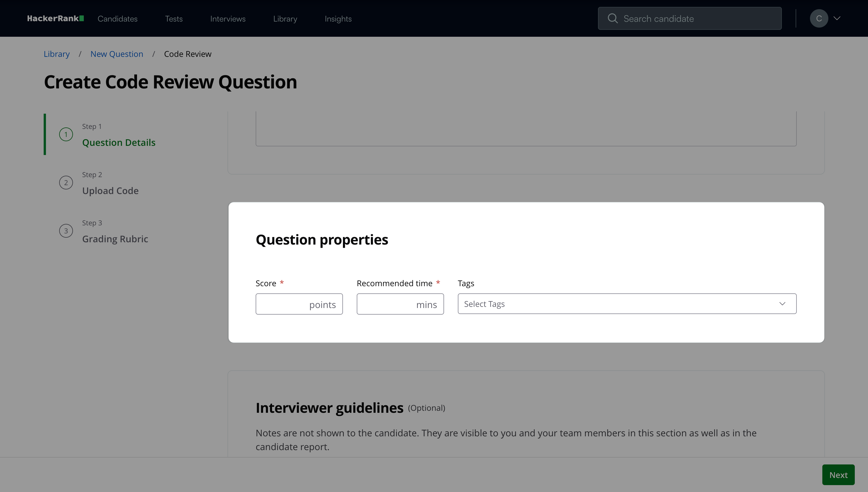Focus the Score points field
868x492 pixels.
[283, 304]
